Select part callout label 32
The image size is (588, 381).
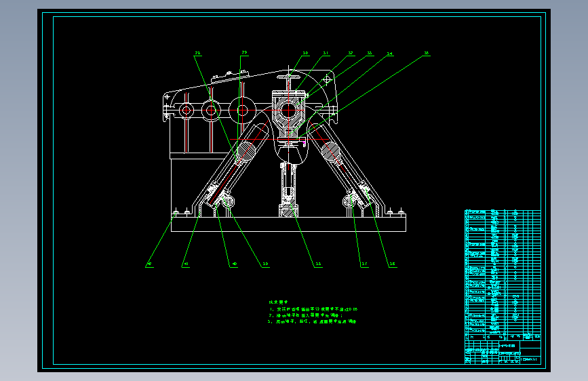(351, 54)
